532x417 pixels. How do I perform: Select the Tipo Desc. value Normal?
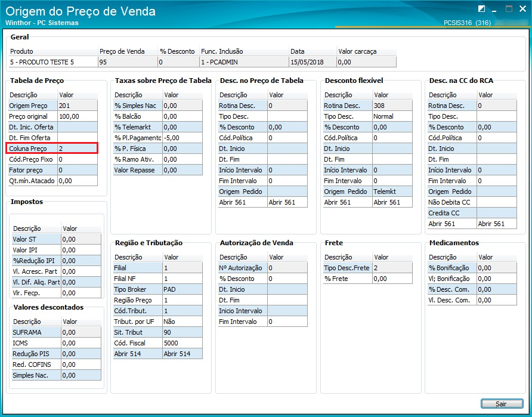pos(392,116)
